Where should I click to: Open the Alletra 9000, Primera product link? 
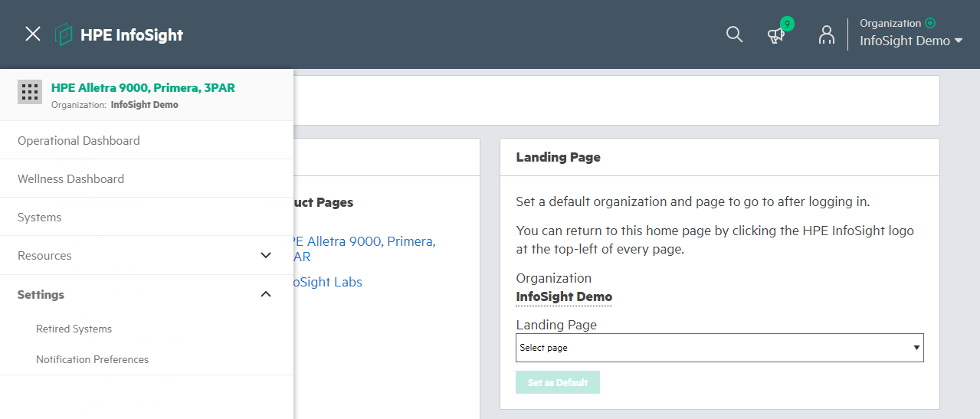365,249
